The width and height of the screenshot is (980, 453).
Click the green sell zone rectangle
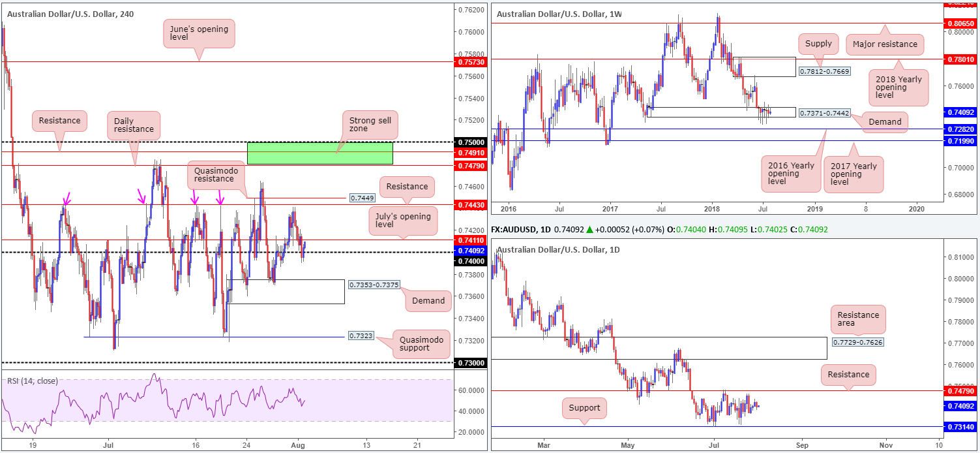(320, 153)
